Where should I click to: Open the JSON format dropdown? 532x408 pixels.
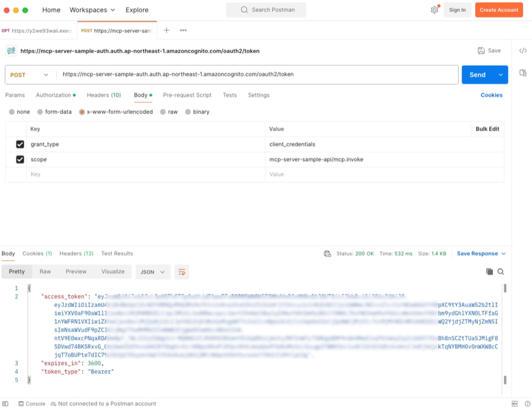click(153, 272)
